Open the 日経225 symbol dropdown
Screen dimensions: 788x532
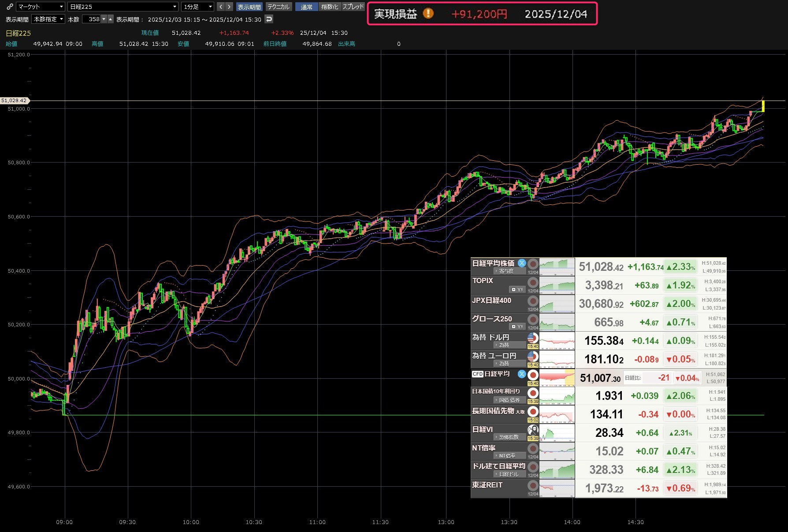[x=123, y=7]
